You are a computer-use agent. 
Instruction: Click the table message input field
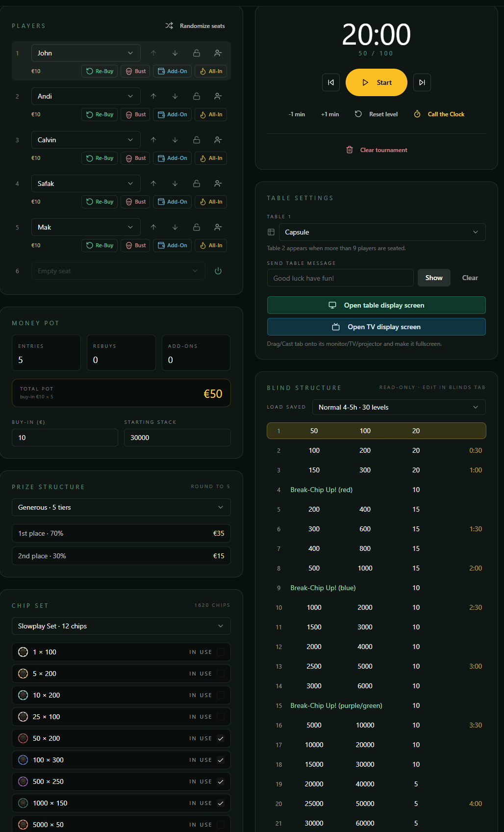tap(340, 278)
